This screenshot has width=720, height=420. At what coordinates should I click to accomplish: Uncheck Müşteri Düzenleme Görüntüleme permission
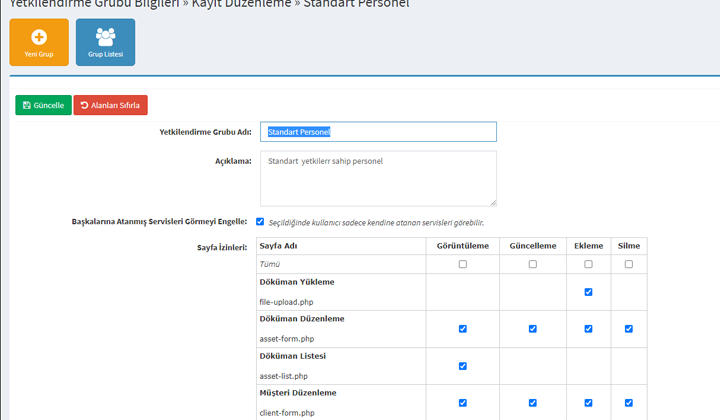462,403
